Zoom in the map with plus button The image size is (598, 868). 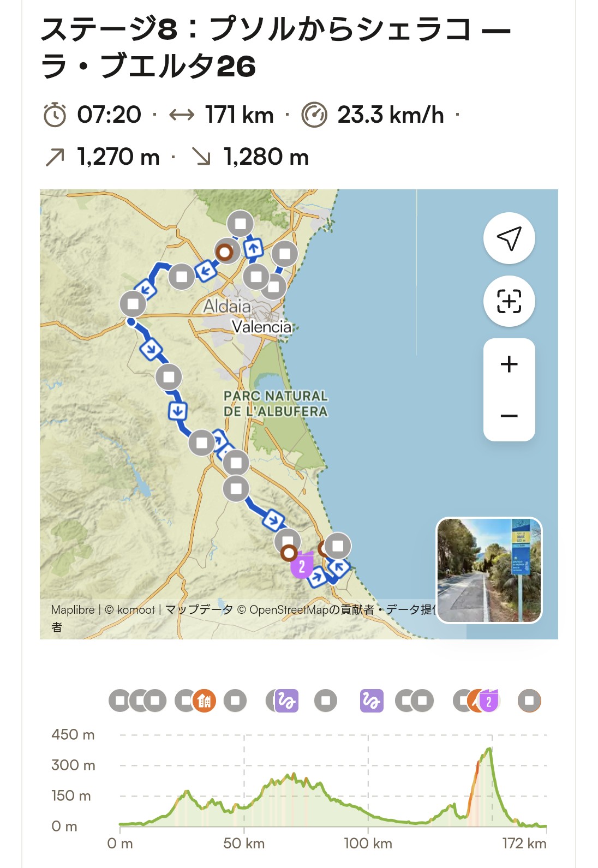click(x=509, y=364)
